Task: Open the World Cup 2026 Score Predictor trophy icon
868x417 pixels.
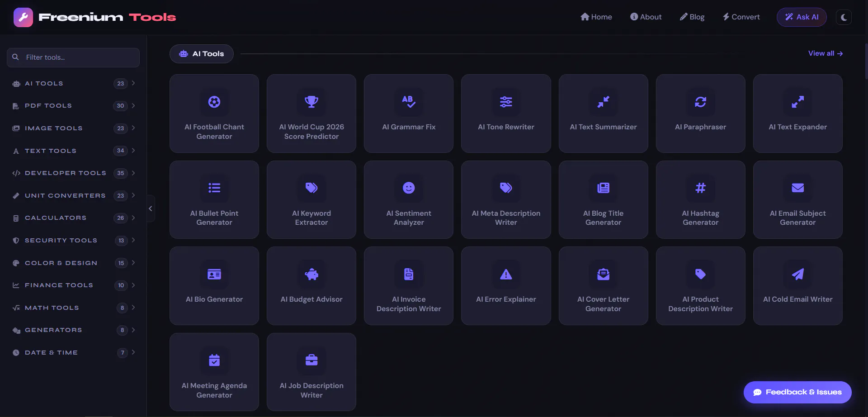Action: click(x=311, y=102)
